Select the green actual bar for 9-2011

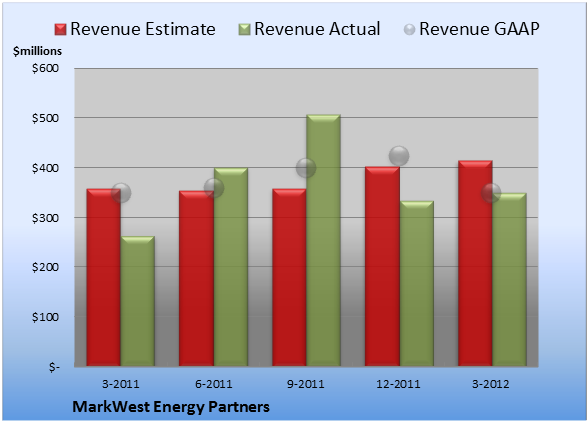coord(323,240)
